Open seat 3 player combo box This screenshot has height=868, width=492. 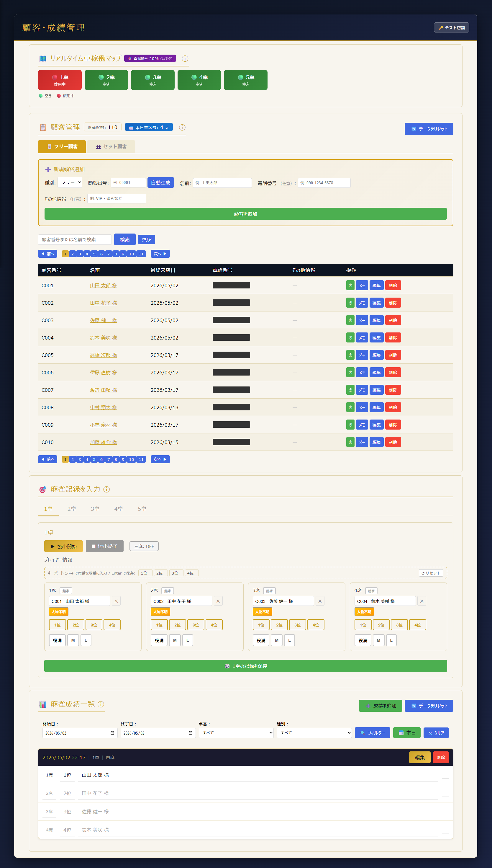click(x=283, y=601)
